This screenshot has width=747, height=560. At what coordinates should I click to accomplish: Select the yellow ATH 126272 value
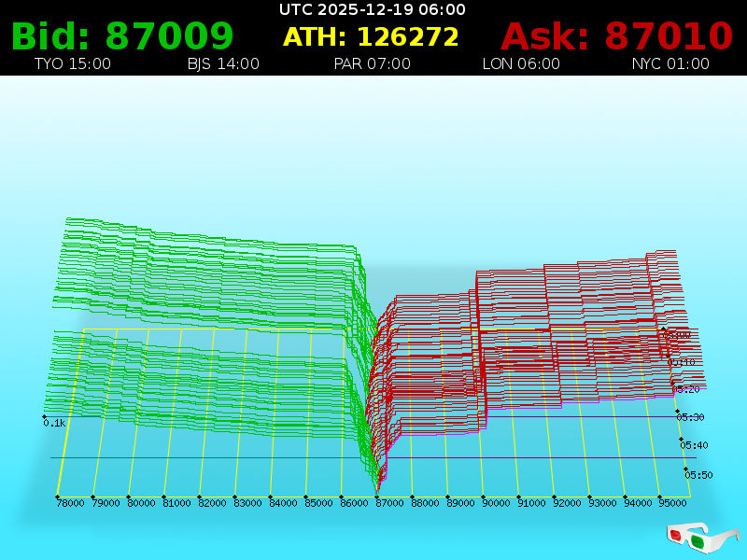(x=371, y=37)
